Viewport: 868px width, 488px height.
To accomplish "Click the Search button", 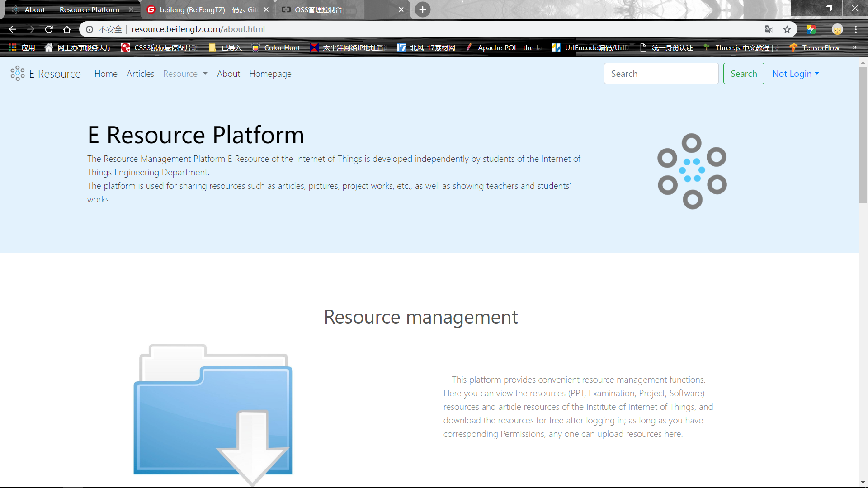I will (743, 73).
